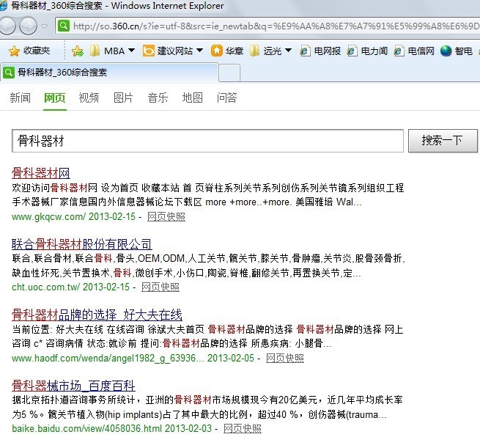Open the 骨科器材网 result link
Image resolution: width=480 pixels, height=448 pixels.
(x=41, y=173)
